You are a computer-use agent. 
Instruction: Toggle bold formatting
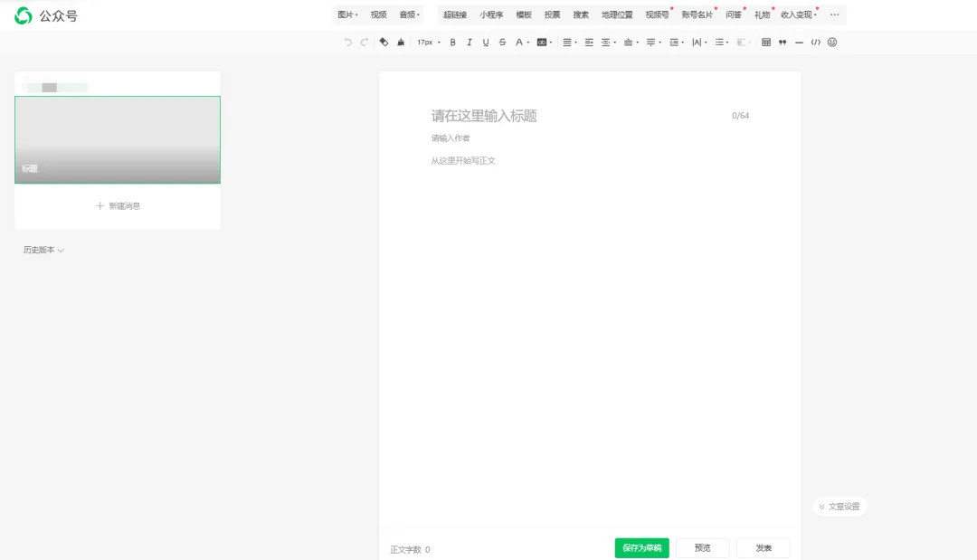pos(452,42)
